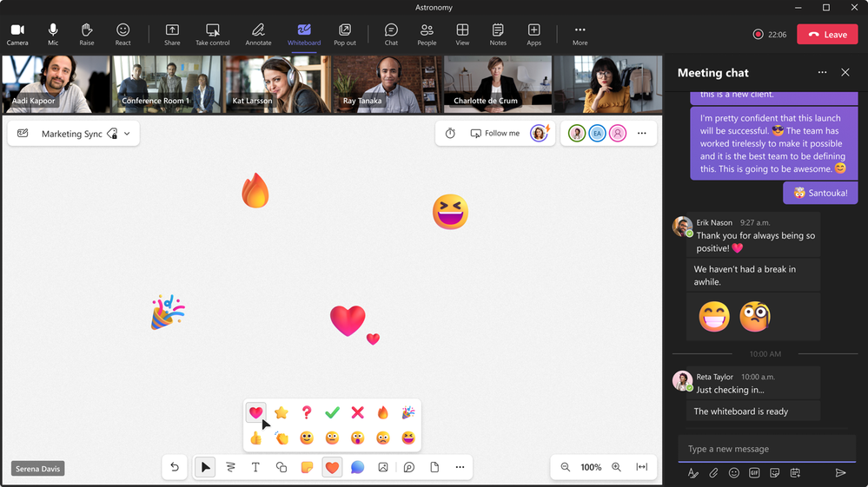Leave the meeting
The image size is (868, 487).
pos(827,34)
